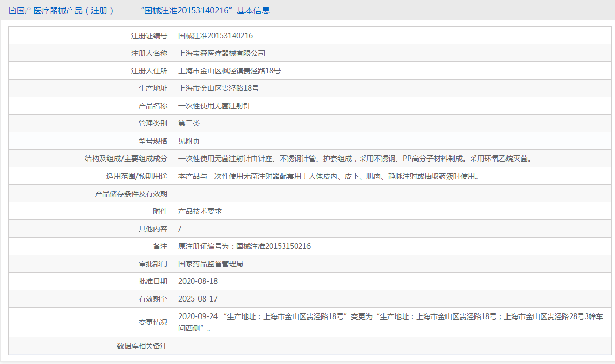Screen dimensions: 615x364
Task: Select the structure description starting 一次性使用无菌注射针由针座
Action: point(355,159)
